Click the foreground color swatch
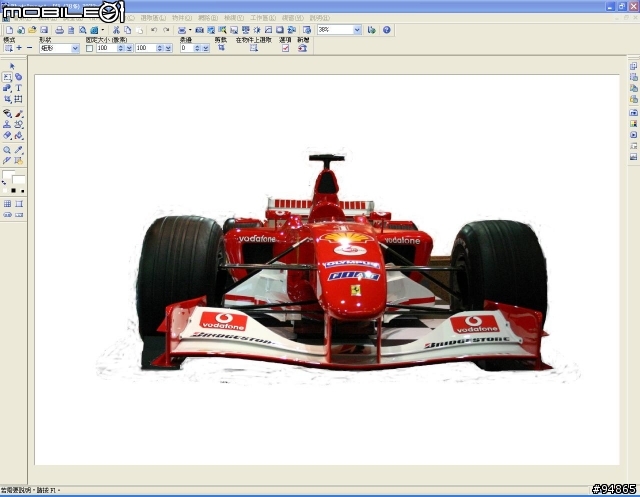640x497 pixels. (8, 175)
